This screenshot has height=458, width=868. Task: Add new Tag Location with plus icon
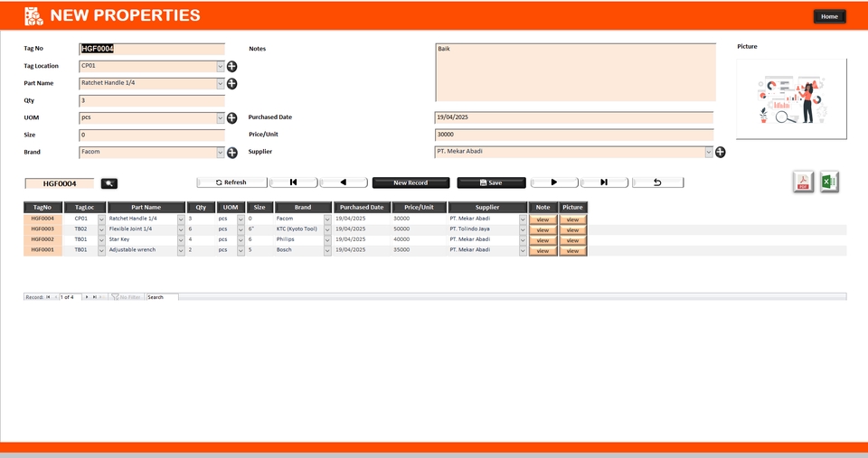(x=231, y=66)
